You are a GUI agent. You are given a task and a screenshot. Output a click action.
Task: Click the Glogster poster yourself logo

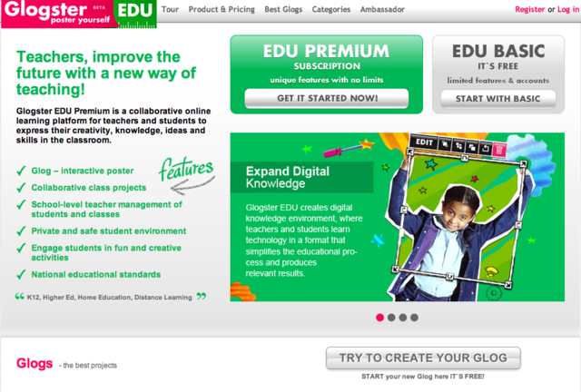click(x=57, y=13)
